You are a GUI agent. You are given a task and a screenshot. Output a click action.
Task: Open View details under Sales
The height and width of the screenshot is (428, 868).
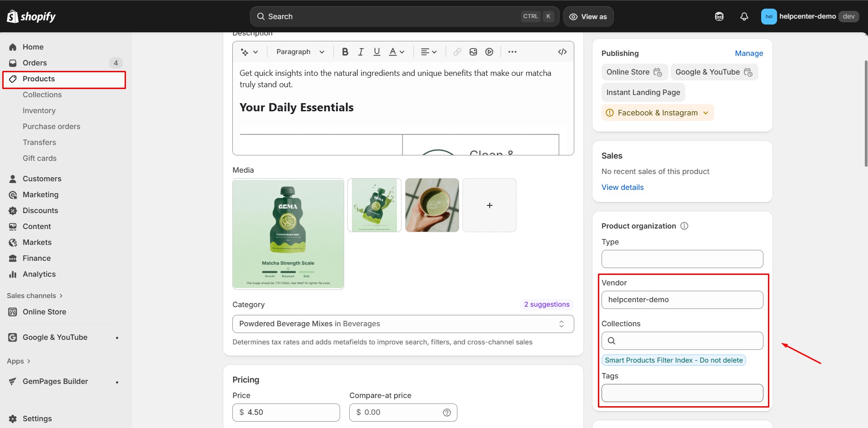(x=622, y=187)
